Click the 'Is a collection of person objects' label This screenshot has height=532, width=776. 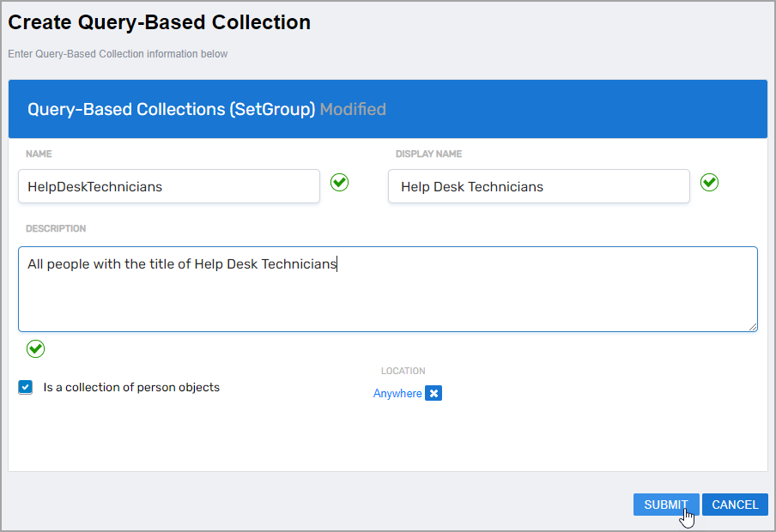(x=131, y=387)
